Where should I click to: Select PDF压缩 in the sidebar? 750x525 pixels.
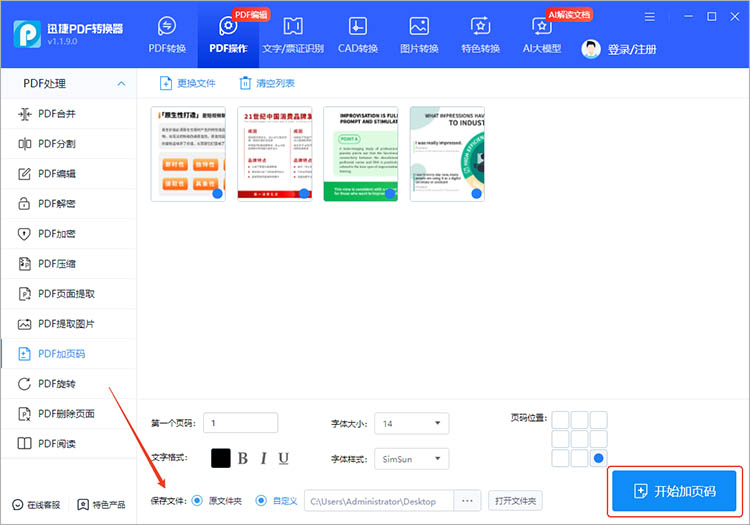pos(68,263)
